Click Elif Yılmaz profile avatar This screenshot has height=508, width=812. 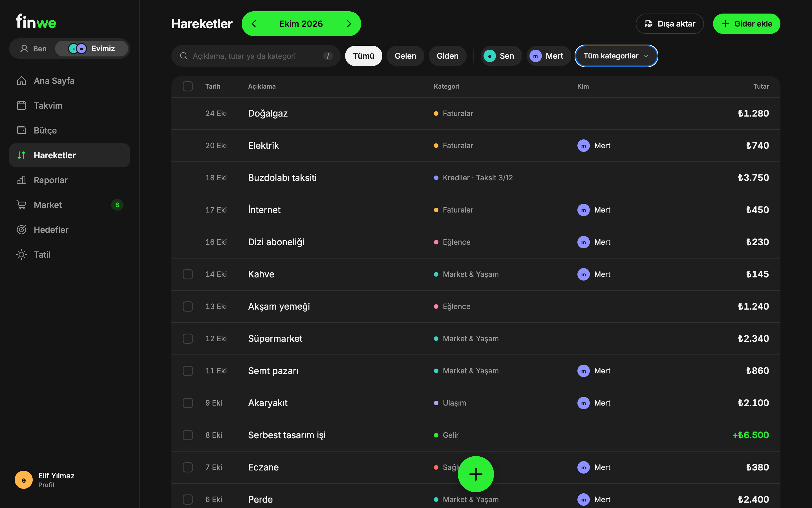[x=23, y=480]
